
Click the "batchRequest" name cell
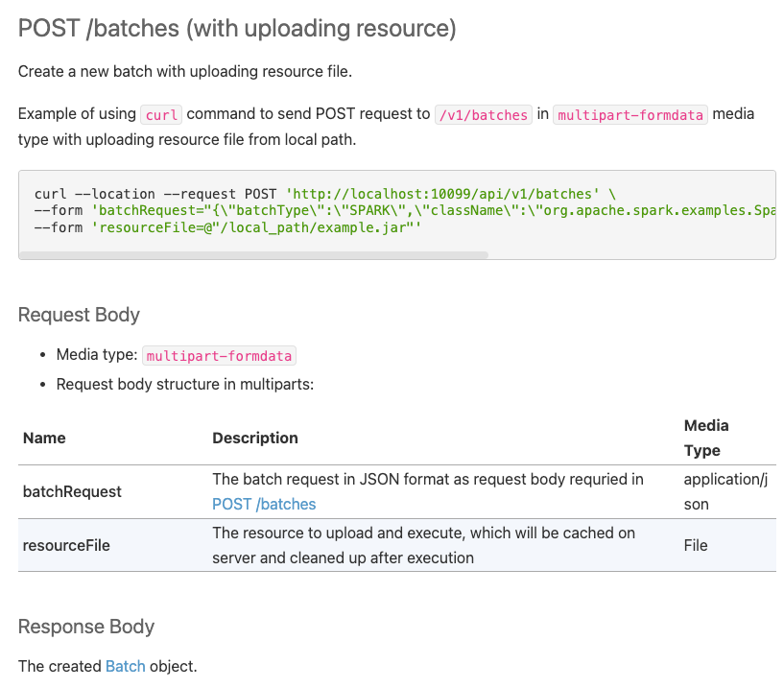pos(72,491)
